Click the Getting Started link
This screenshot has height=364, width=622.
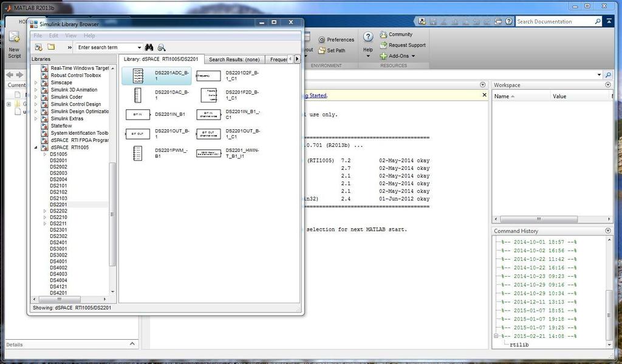click(316, 95)
